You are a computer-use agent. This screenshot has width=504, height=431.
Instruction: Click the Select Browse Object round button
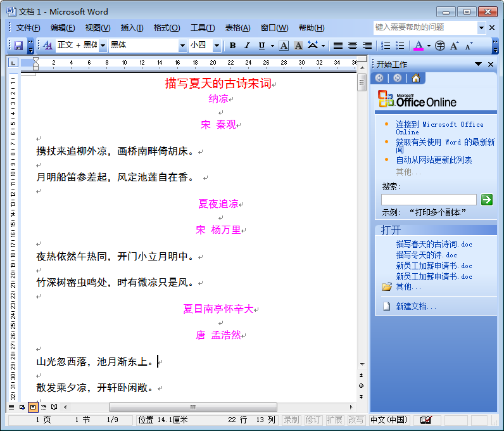pos(362,385)
